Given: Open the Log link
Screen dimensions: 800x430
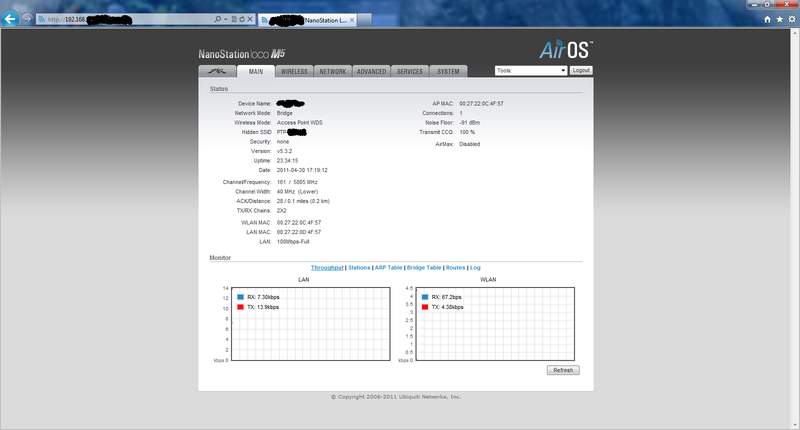Looking at the screenshot, I should point(475,268).
